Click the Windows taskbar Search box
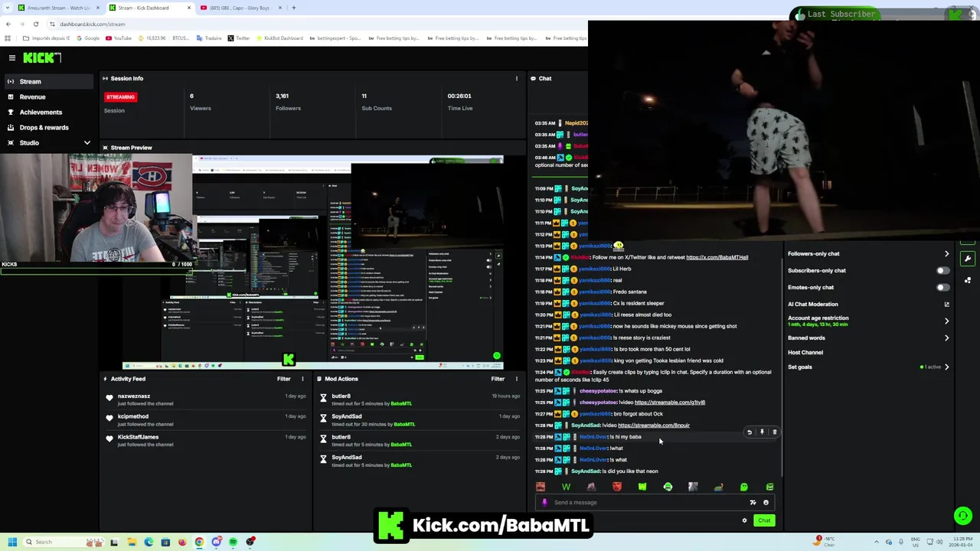The height and width of the screenshot is (551, 980). (x=63, y=542)
